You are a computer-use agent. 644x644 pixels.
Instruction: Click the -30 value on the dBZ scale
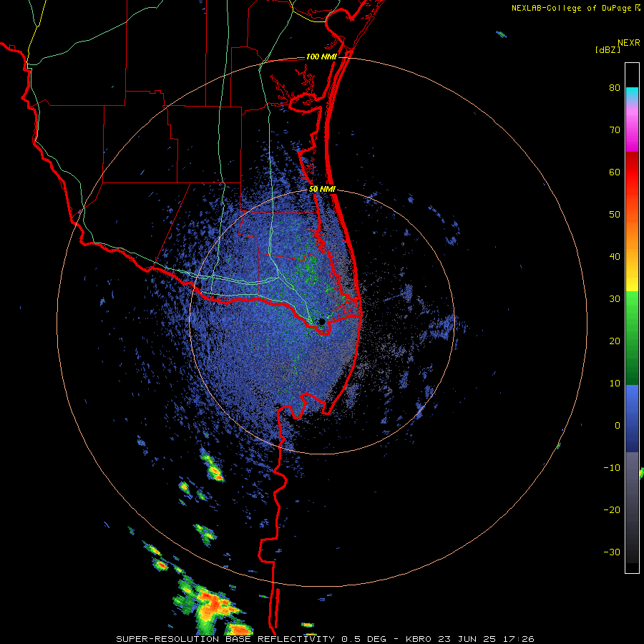pos(612,552)
